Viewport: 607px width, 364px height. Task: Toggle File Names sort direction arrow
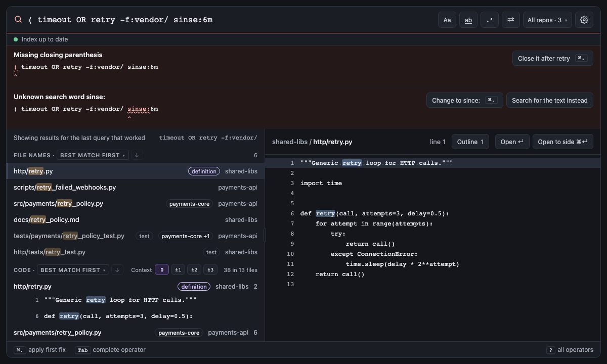click(x=137, y=155)
